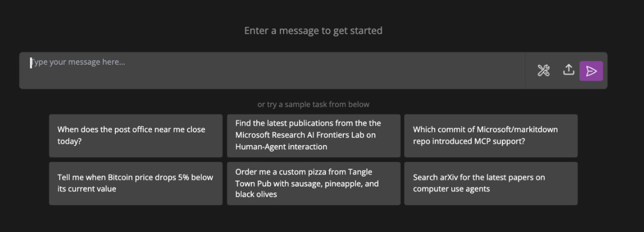Click the 'Enter a message to get started' heading
The height and width of the screenshot is (232, 644).
click(x=313, y=31)
